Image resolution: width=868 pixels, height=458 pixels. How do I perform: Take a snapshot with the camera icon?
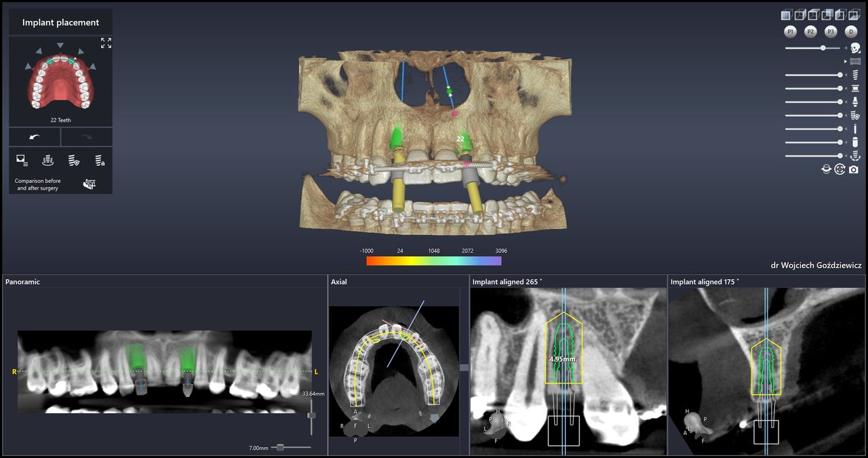[854, 169]
